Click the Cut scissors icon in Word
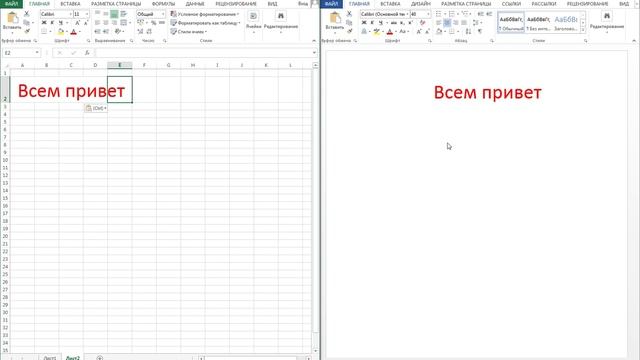The height and width of the screenshot is (360, 640). (349, 14)
